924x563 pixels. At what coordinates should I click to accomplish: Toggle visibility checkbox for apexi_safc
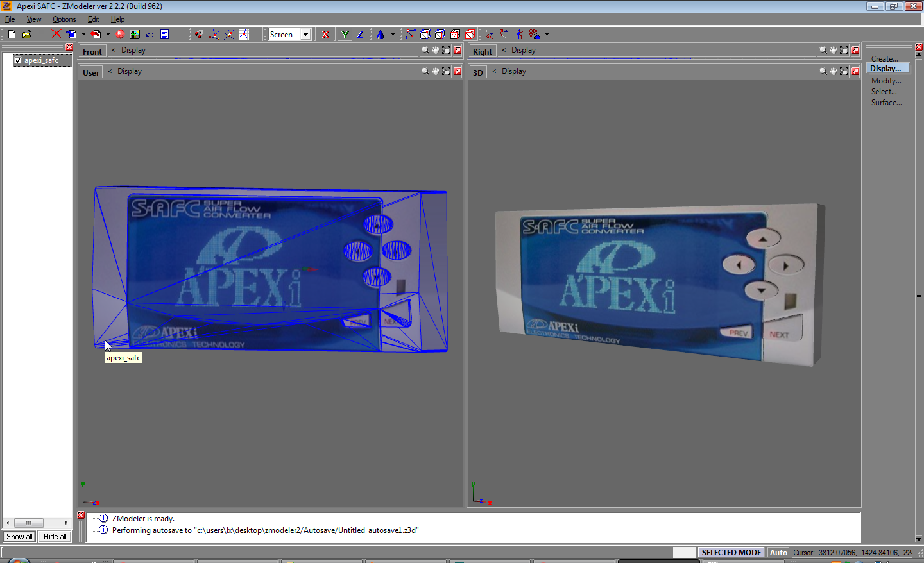coord(18,60)
